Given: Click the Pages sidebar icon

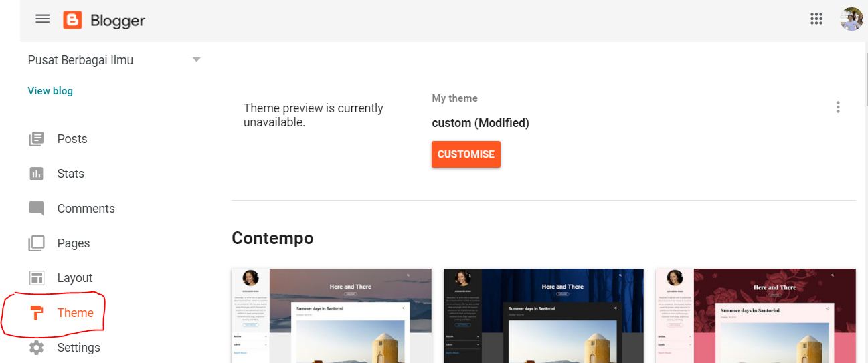Looking at the screenshot, I should [x=36, y=243].
